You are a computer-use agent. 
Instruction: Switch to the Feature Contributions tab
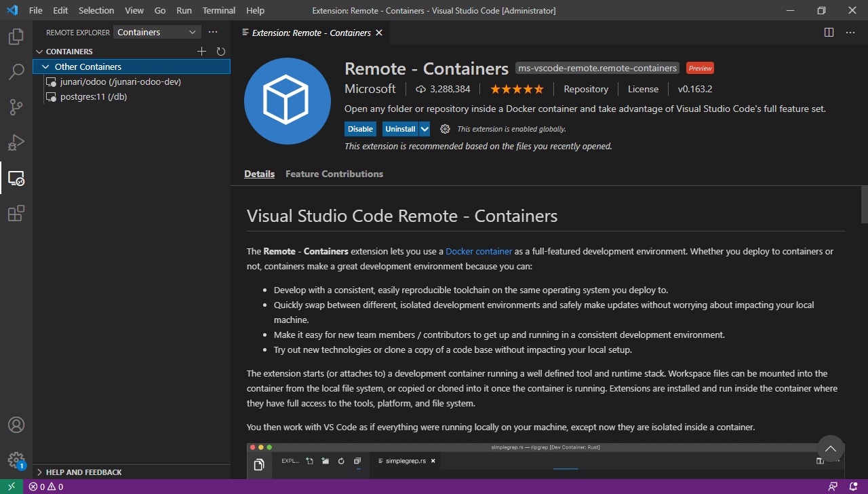coord(334,174)
